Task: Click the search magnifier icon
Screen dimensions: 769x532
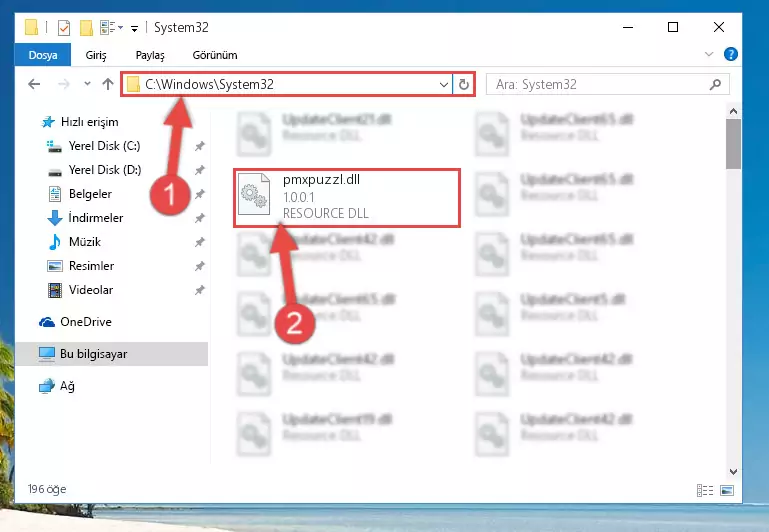Action: click(716, 84)
